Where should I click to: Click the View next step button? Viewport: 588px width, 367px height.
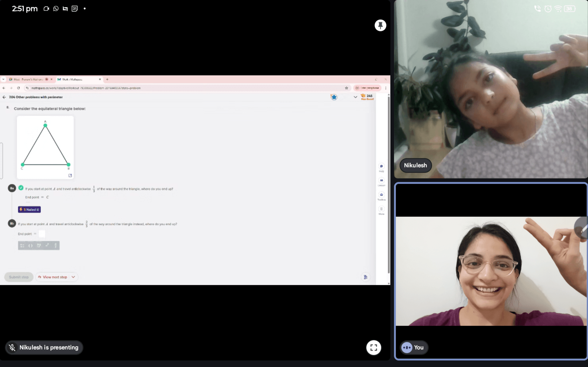point(53,277)
